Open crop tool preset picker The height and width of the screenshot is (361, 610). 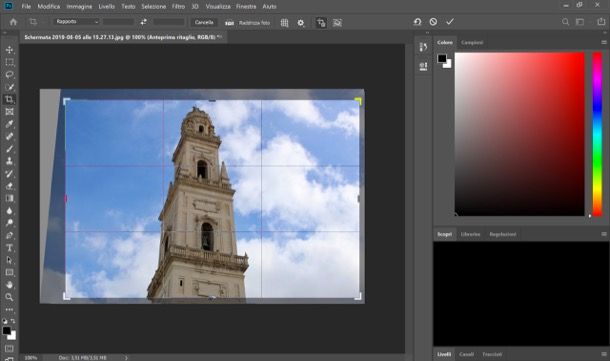(33, 22)
